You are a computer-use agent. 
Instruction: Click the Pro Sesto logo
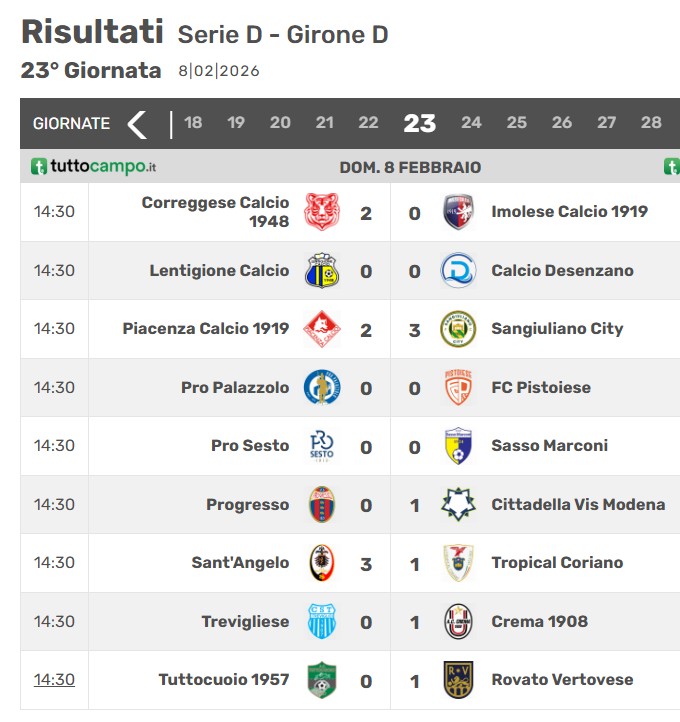(322, 446)
